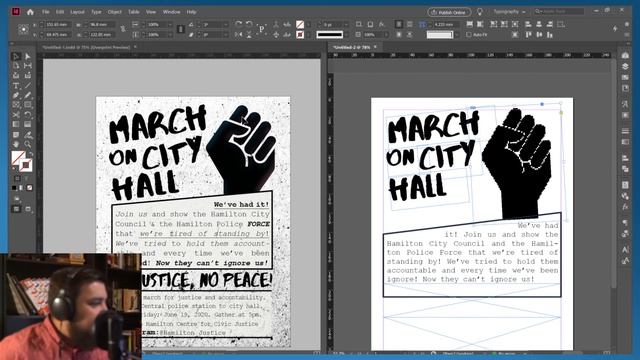
Task: Open the Window menu
Action: [171, 12]
